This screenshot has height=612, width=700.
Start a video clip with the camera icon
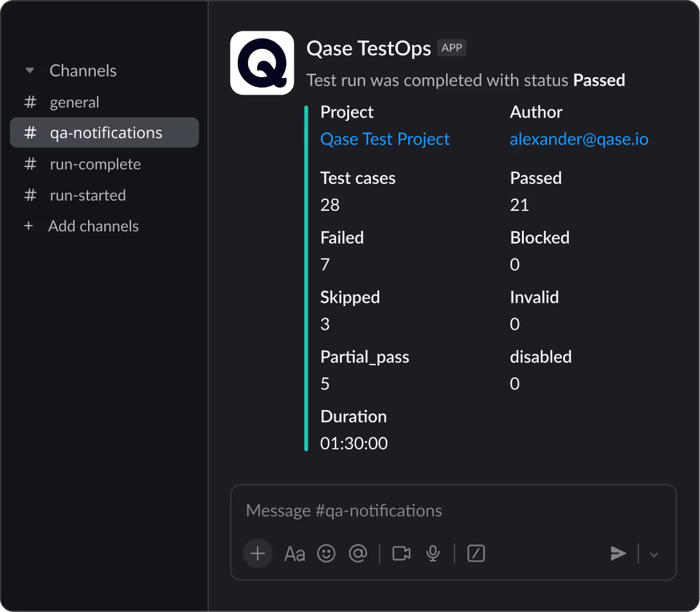tap(400, 553)
